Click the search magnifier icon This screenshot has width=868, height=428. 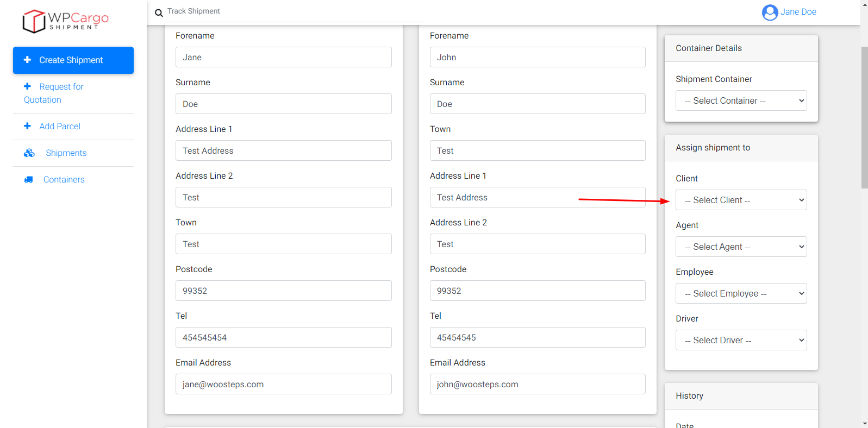(x=159, y=13)
